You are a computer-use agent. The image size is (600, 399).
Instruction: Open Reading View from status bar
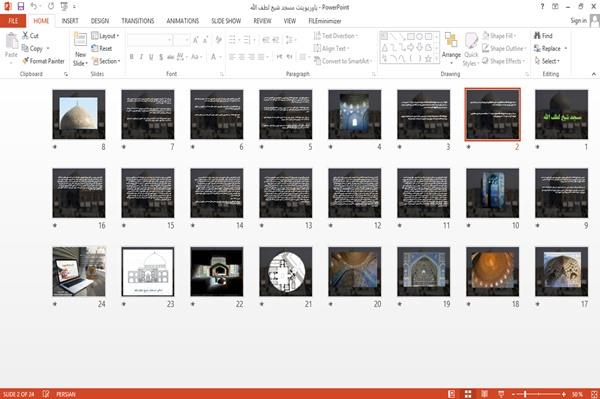(484, 394)
